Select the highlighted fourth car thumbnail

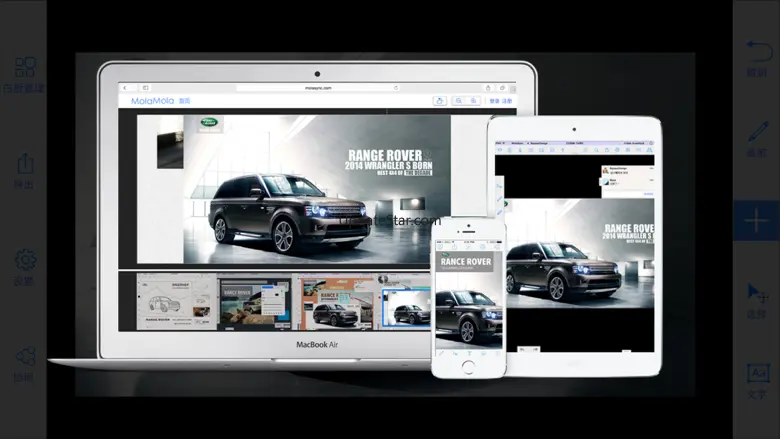coord(407,308)
